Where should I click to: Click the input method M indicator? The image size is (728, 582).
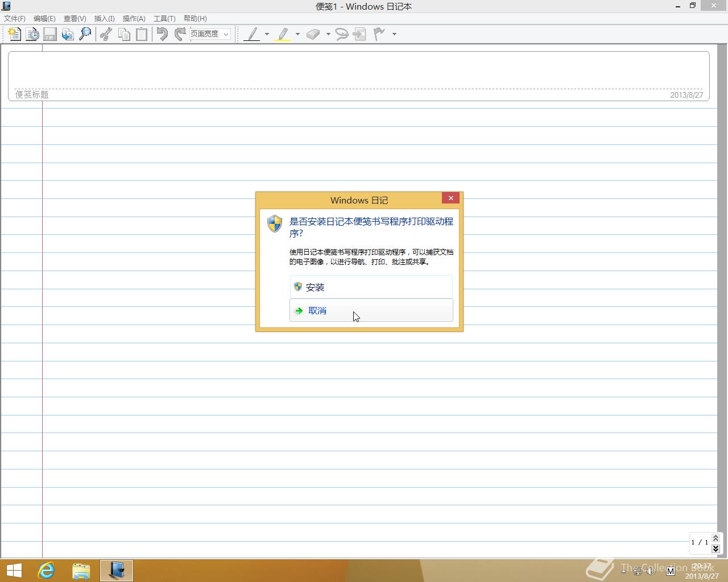click(670, 571)
